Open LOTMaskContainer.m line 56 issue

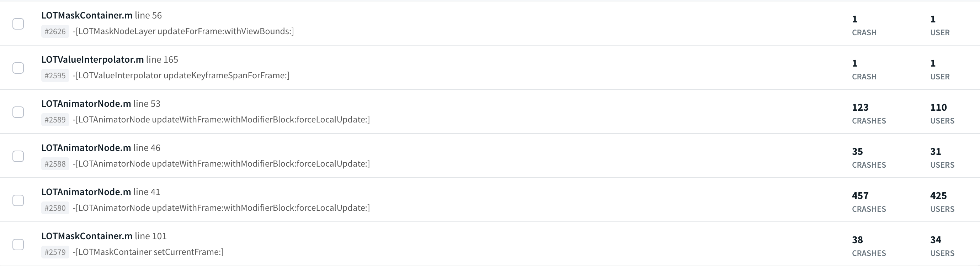coord(102,15)
